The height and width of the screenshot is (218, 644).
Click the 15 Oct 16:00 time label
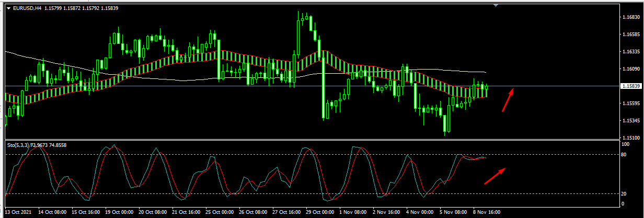[x=87, y=212]
